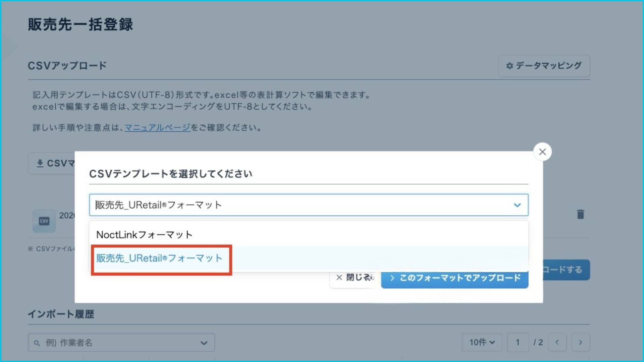Click the CSV download arrow icon

(x=40, y=163)
